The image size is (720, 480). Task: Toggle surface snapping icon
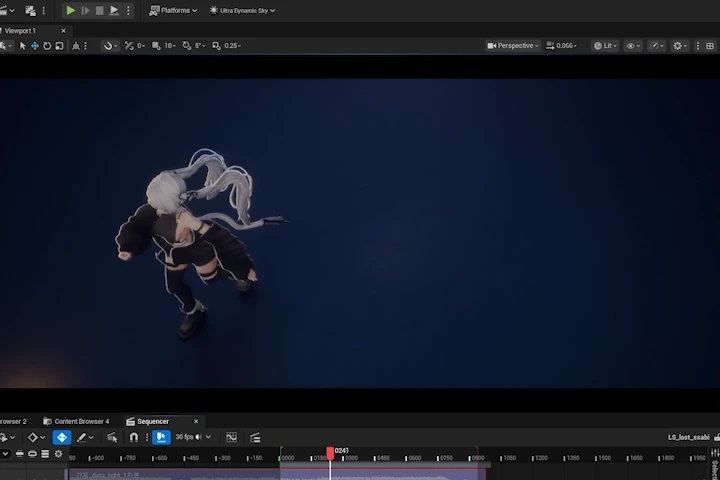[129, 46]
